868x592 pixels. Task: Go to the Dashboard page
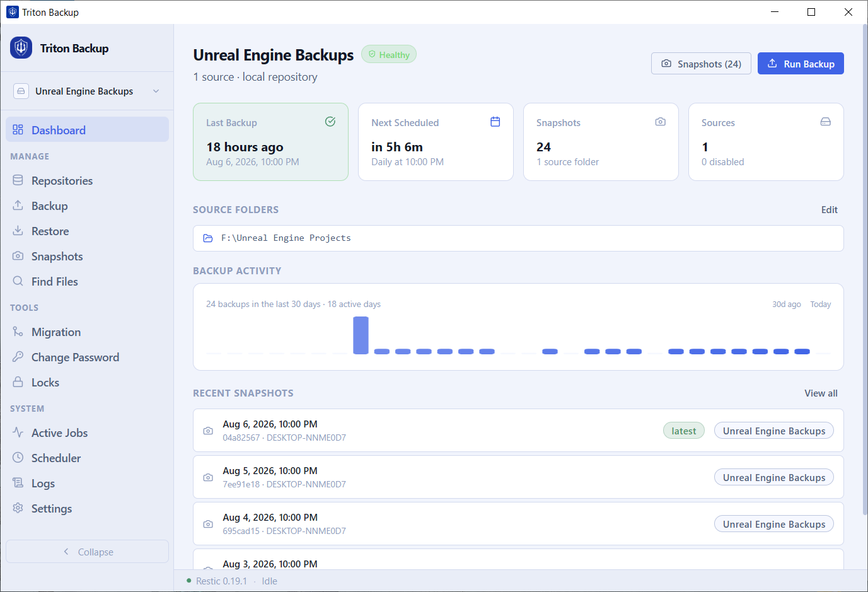pos(87,130)
